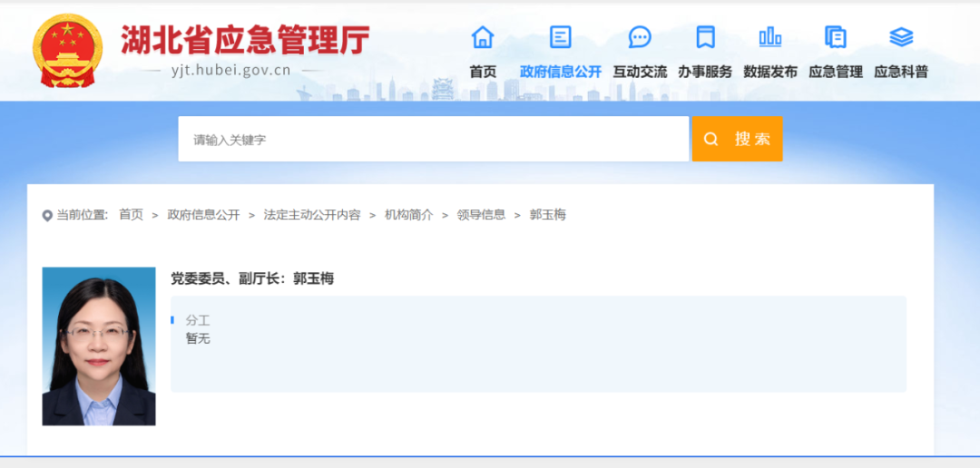The width and height of the screenshot is (980, 468).
Task: Click the home house icon
Action: point(483,37)
